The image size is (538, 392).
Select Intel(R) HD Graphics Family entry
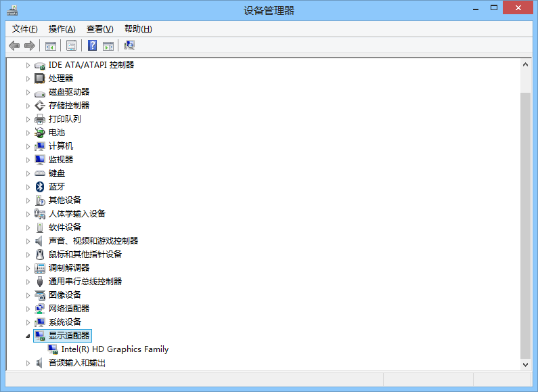tap(115, 349)
